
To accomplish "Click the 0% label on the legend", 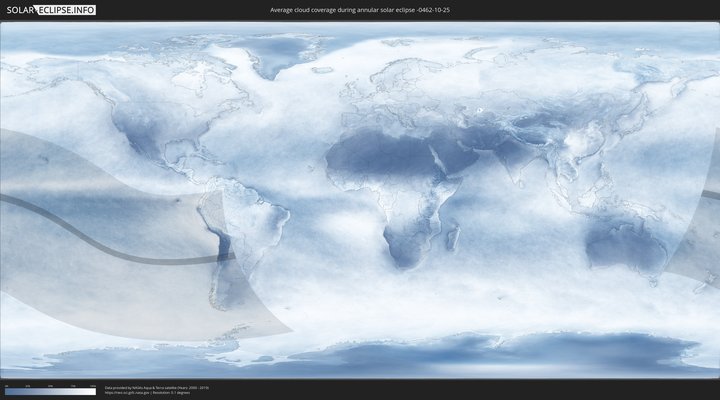I will [x=6, y=385].
